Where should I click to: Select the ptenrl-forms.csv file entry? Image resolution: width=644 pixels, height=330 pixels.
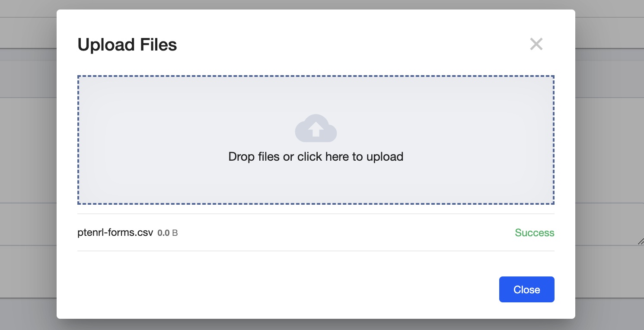[115, 232]
